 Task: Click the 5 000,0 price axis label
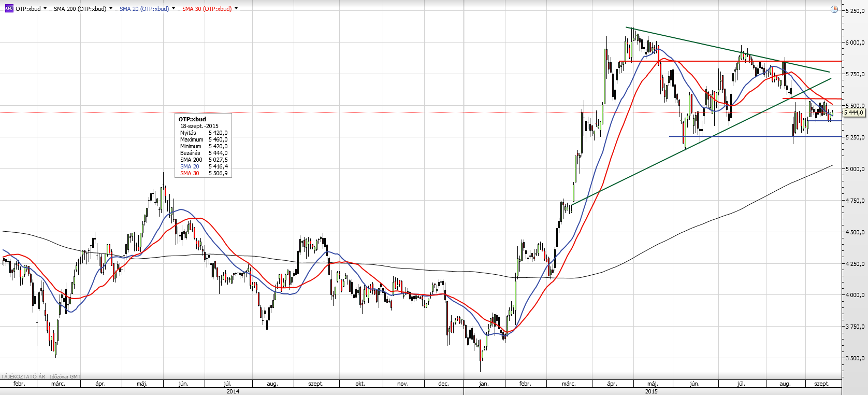click(x=855, y=169)
